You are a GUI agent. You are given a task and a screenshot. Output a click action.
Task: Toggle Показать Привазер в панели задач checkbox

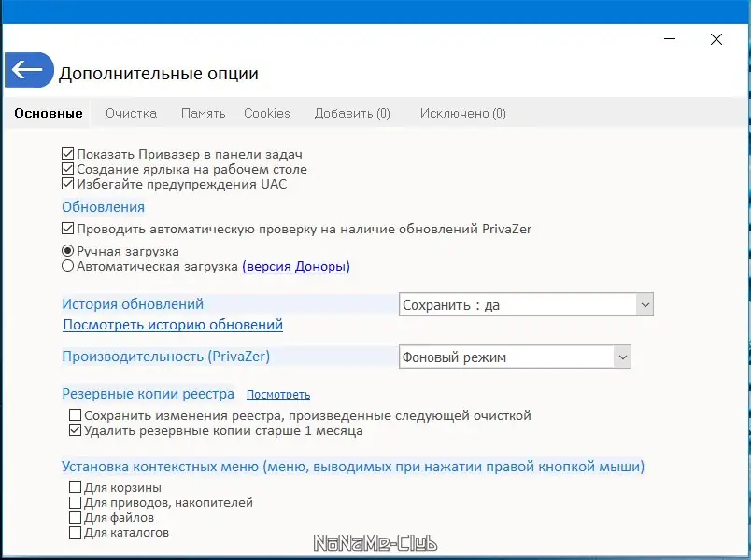[67, 154]
